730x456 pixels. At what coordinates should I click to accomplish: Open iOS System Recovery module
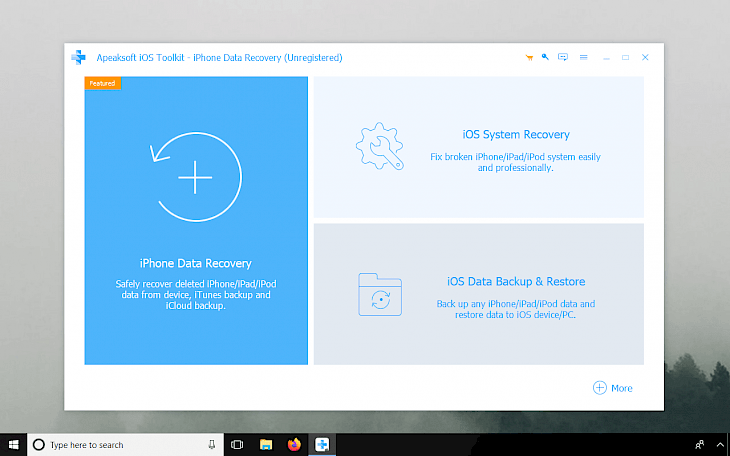pyautogui.click(x=479, y=147)
